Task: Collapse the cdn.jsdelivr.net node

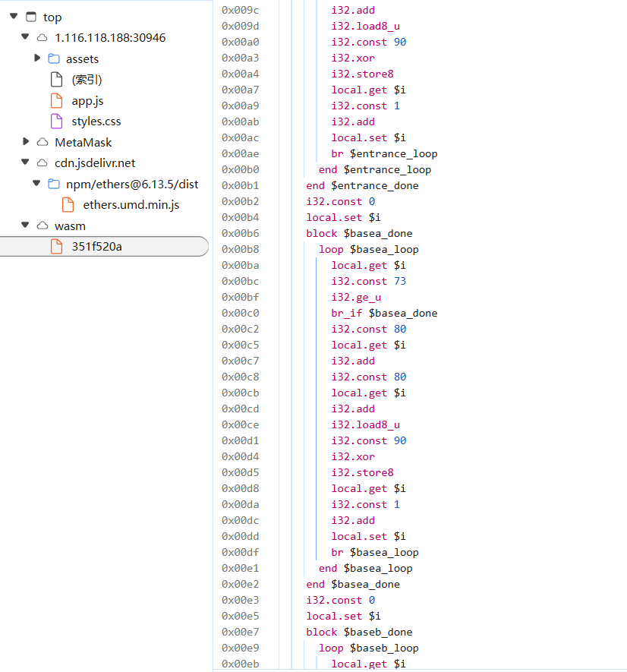Action: (x=25, y=162)
